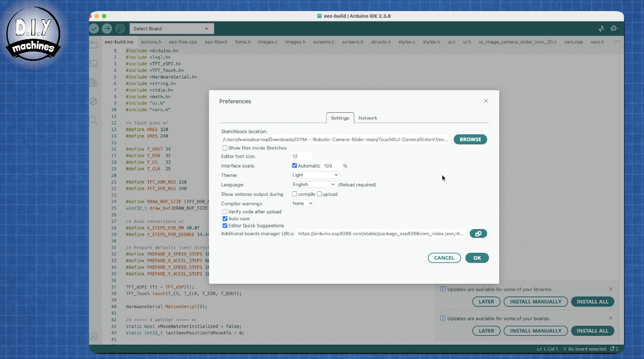Click the Upload arrow icon in toolbar
This screenshot has width=644, height=359.
coord(107,28)
